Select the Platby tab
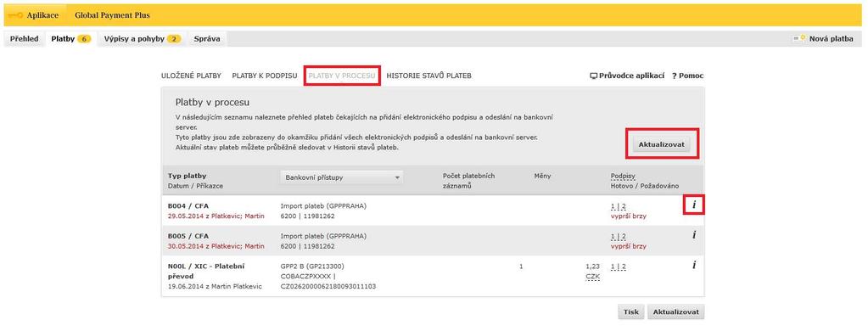 pos(70,39)
